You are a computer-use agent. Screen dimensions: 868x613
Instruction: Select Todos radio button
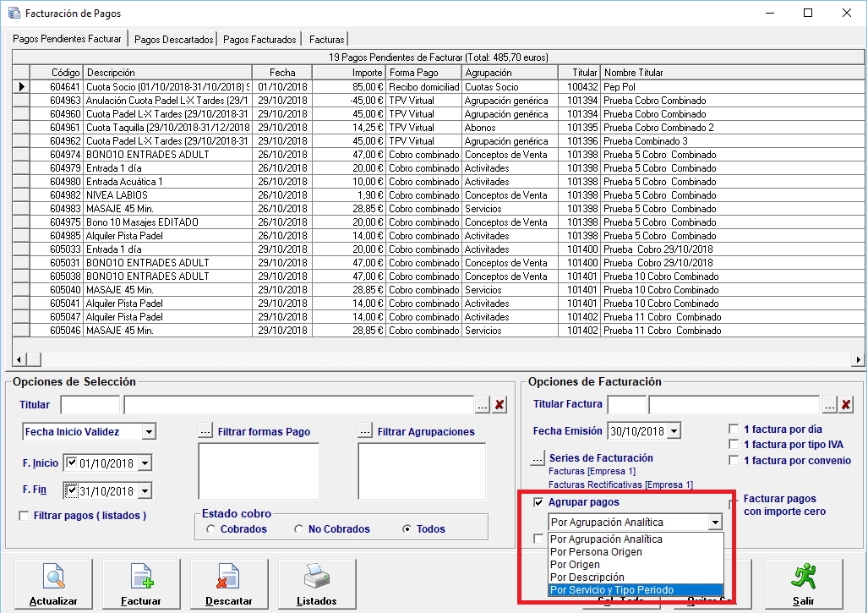coord(407,529)
